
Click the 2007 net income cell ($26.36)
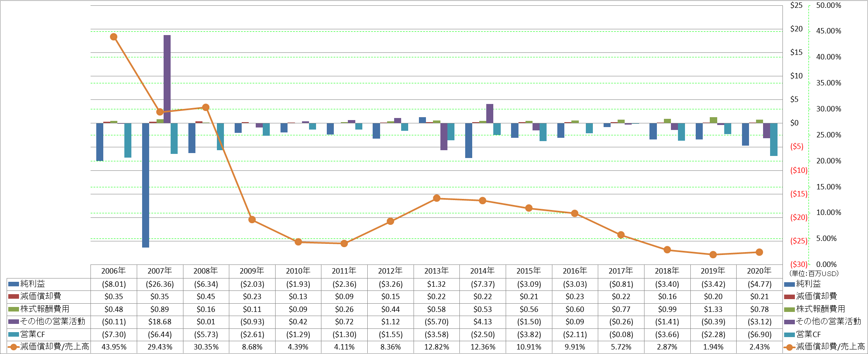(160, 284)
